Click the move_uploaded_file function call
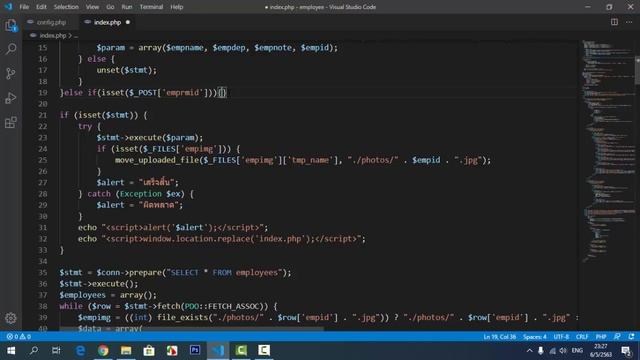640x360 pixels. (x=303, y=160)
